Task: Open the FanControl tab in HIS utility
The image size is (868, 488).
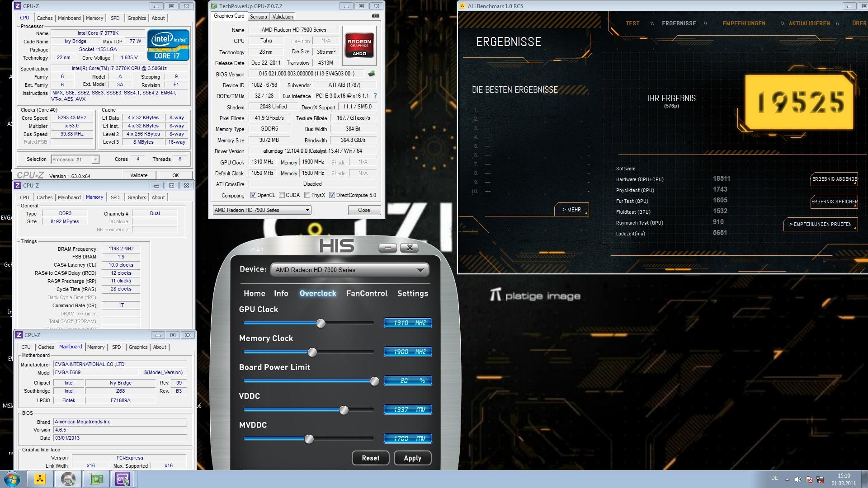Action: click(x=367, y=293)
